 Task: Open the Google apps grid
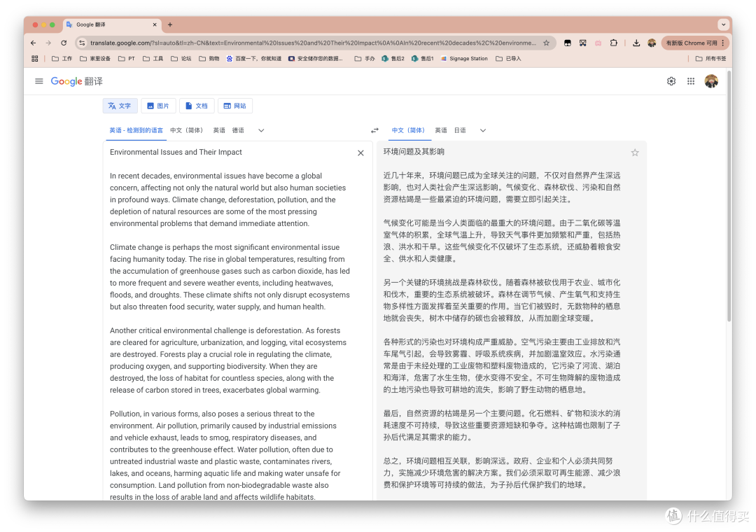click(691, 81)
